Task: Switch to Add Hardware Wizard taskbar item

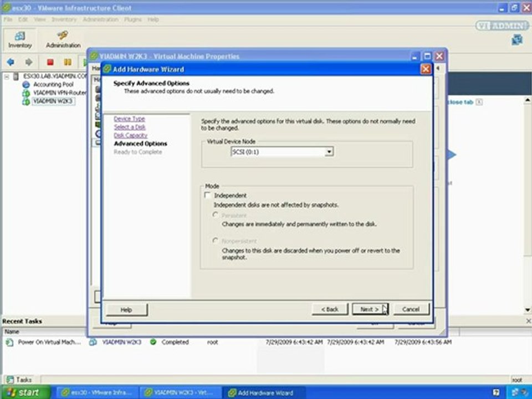Action: click(265, 392)
